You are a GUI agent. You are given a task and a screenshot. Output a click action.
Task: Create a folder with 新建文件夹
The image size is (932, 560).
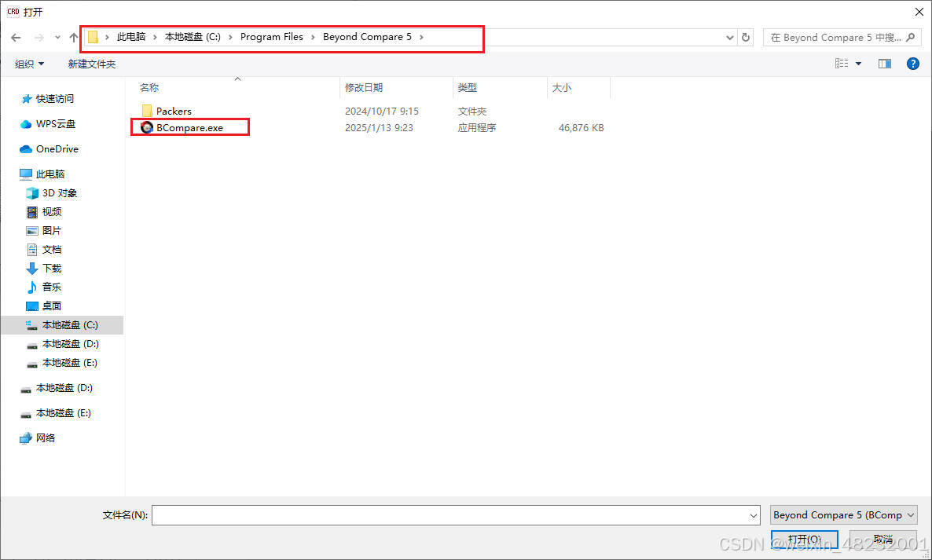[x=91, y=64]
